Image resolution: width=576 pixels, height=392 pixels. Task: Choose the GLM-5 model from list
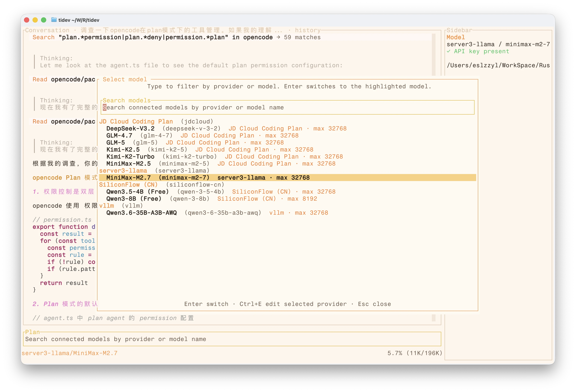pyautogui.click(x=116, y=143)
